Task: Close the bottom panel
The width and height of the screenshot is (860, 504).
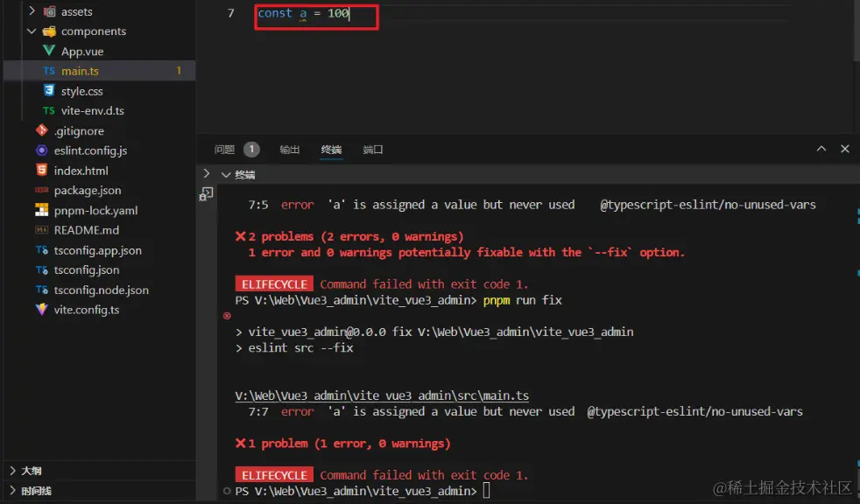Action: click(844, 149)
